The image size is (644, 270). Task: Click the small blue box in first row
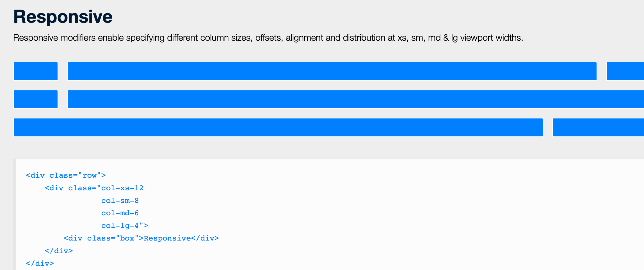(x=36, y=71)
